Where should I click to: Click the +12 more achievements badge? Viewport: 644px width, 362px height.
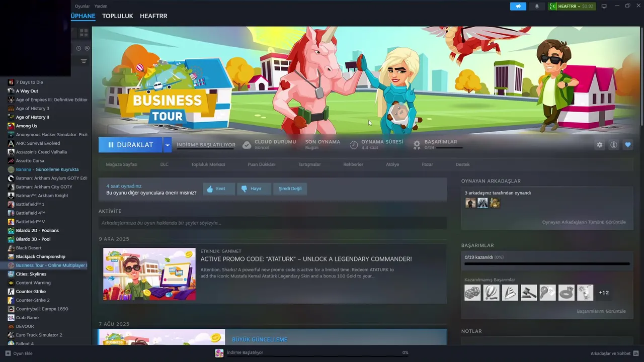604,293
